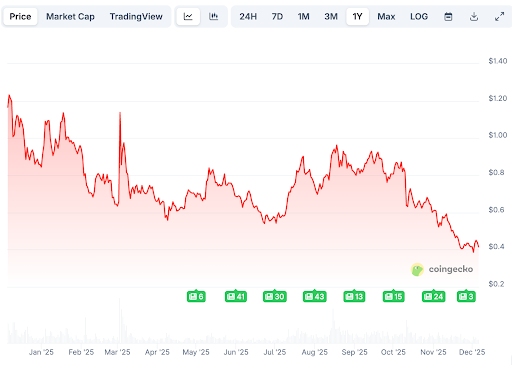
Task: Click the Jun '25 axis label
Action: pyautogui.click(x=236, y=352)
